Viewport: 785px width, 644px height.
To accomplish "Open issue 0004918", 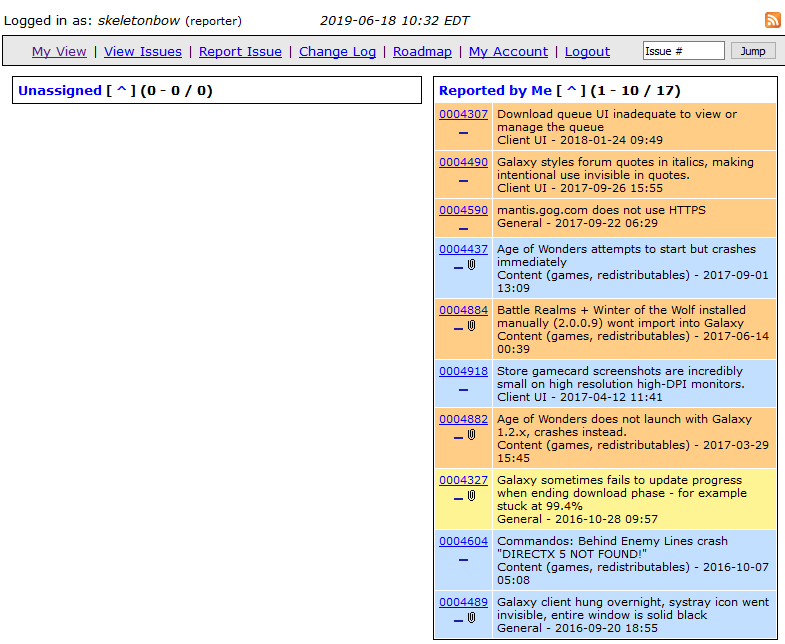I will click(x=463, y=372).
